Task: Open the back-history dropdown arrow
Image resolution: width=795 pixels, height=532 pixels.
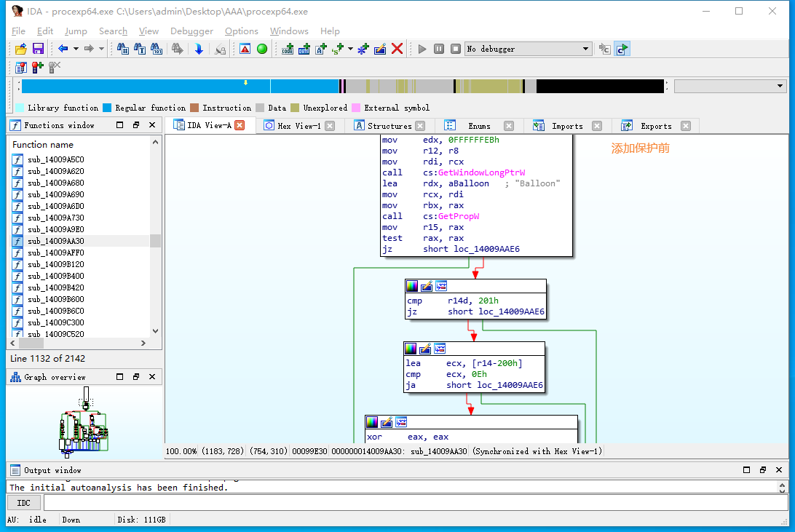Action: 76,49
